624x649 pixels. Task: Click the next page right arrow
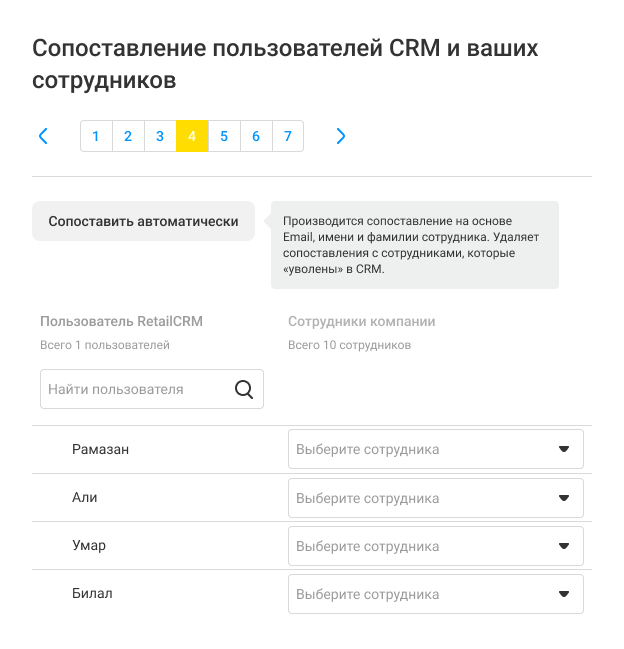(341, 136)
